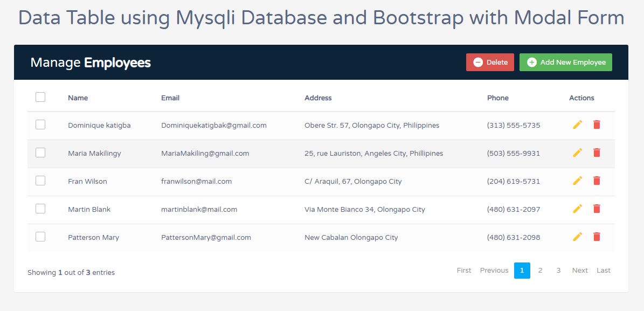Screen dimensions: 644x311
Task: Open the edit form for Fran Wilson
Action: [577, 181]
